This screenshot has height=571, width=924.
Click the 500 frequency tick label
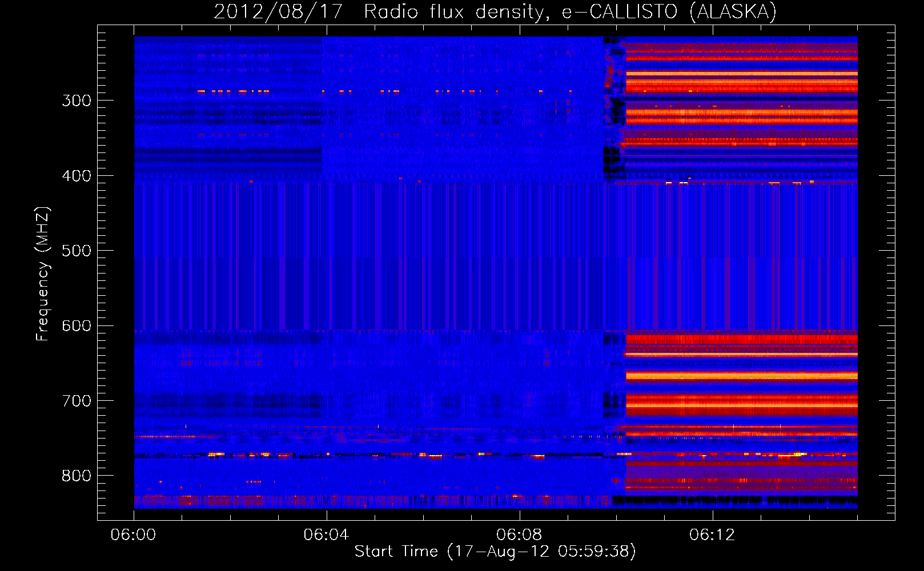coord(77,251)
